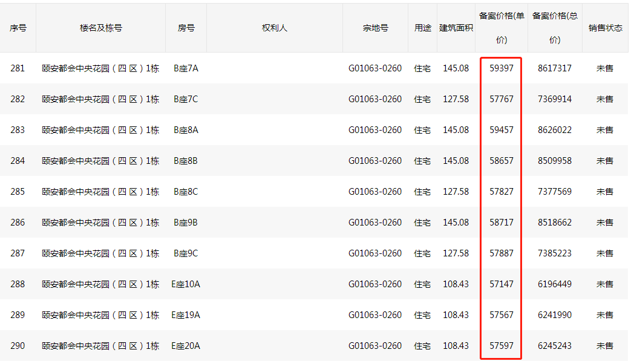The width and height of the screenshot is (634, 364).
Task: Click unit price 57827
Action: [502, 192]
